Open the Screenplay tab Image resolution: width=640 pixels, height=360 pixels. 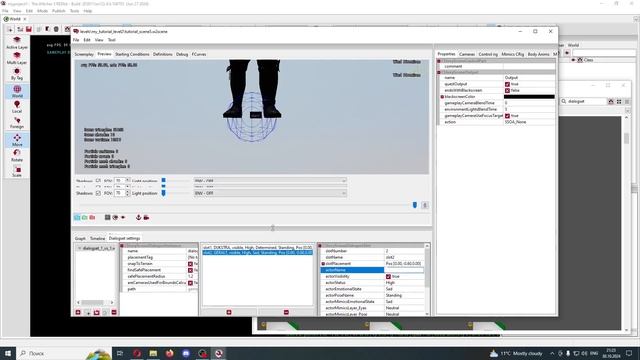[x=84, y=54]
